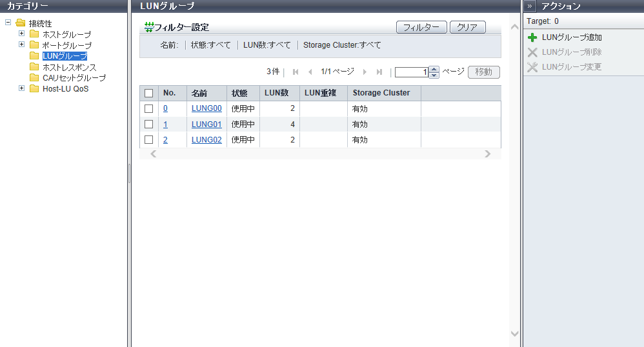Viewport: 644px width, 347px height.
Task: Sort by the LUN数 column header
Action: click(x=276, y=93)
